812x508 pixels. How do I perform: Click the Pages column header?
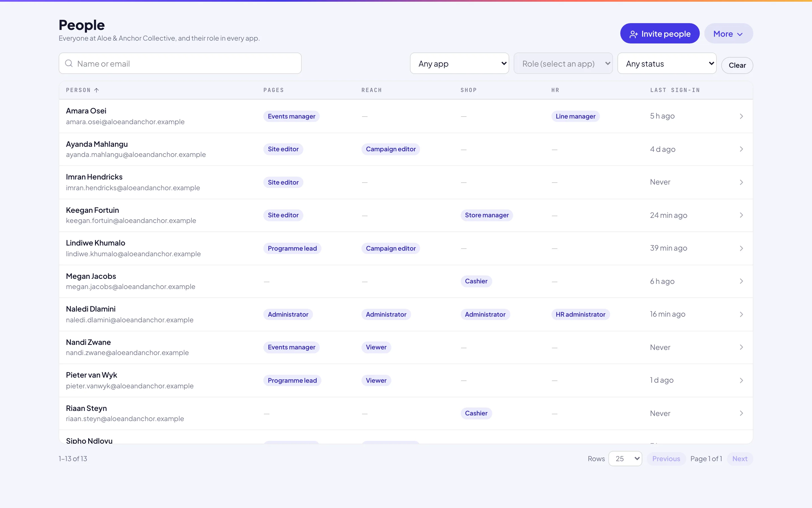(273, 90)
